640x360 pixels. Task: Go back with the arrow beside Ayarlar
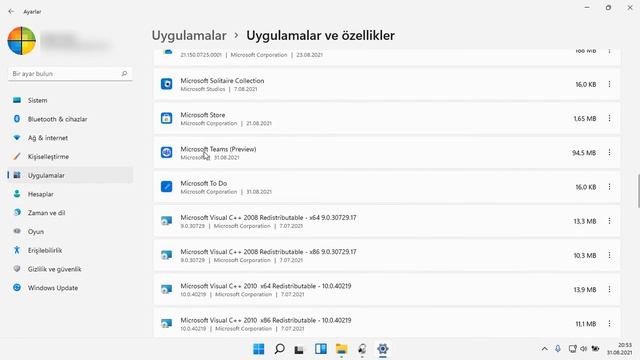11,11
